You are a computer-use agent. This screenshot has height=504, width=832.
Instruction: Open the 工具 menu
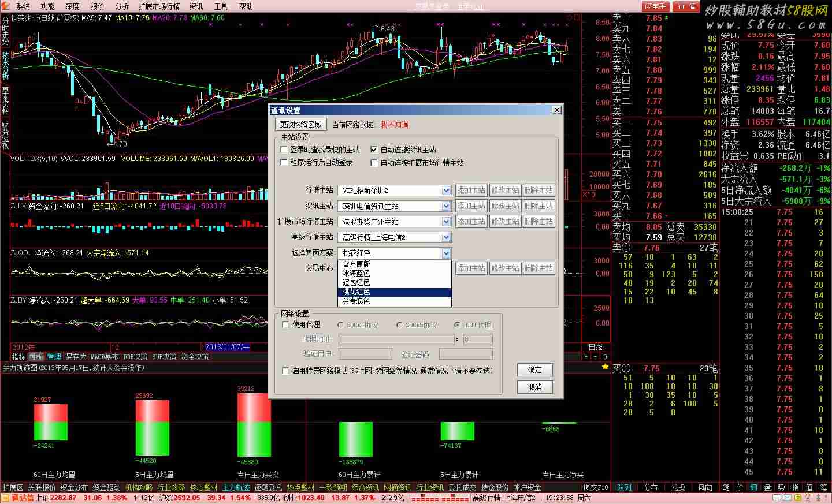[x=221, y=6]
